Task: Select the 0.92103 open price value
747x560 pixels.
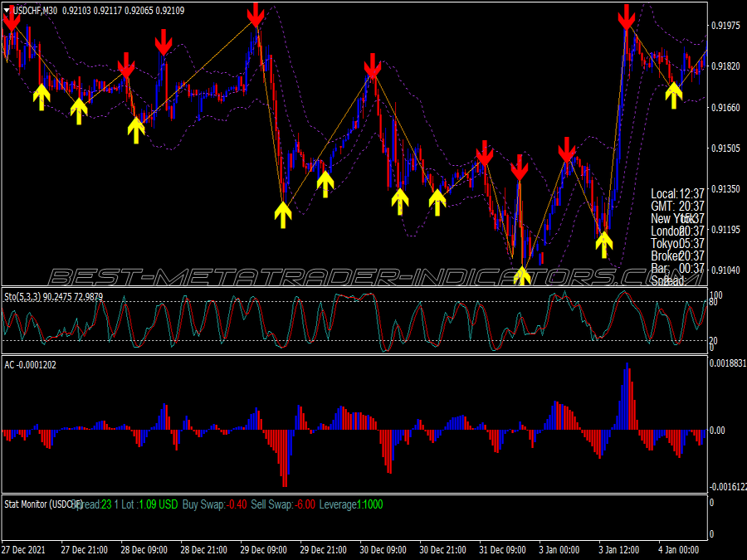Action: click(76, 11)
